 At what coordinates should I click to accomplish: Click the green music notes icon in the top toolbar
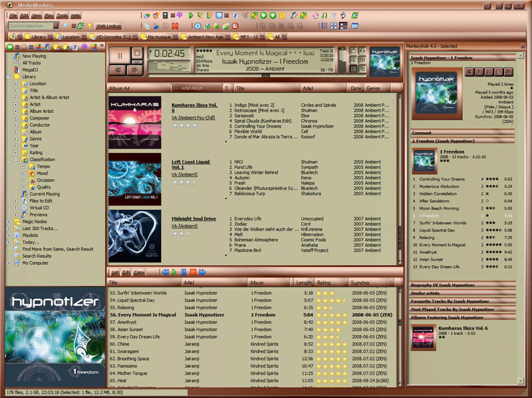[325, 15]
